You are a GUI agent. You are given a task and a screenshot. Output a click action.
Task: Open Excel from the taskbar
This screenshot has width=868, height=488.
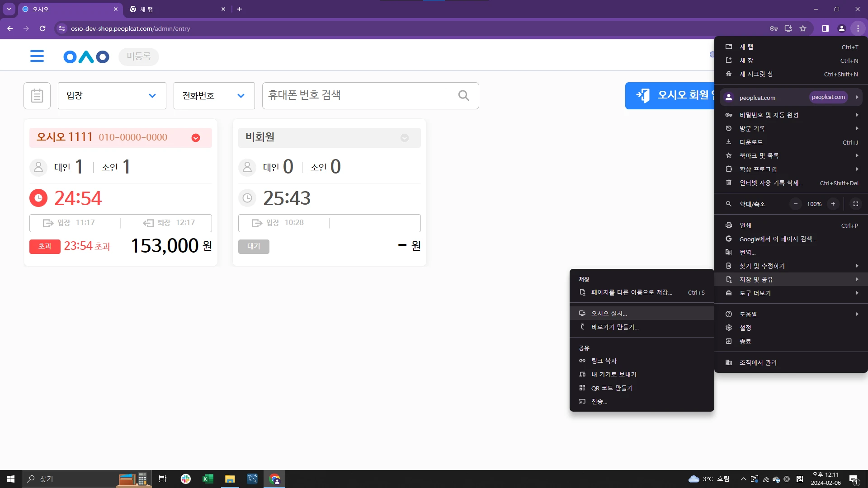pyautogui.click(x=208, y=479)
